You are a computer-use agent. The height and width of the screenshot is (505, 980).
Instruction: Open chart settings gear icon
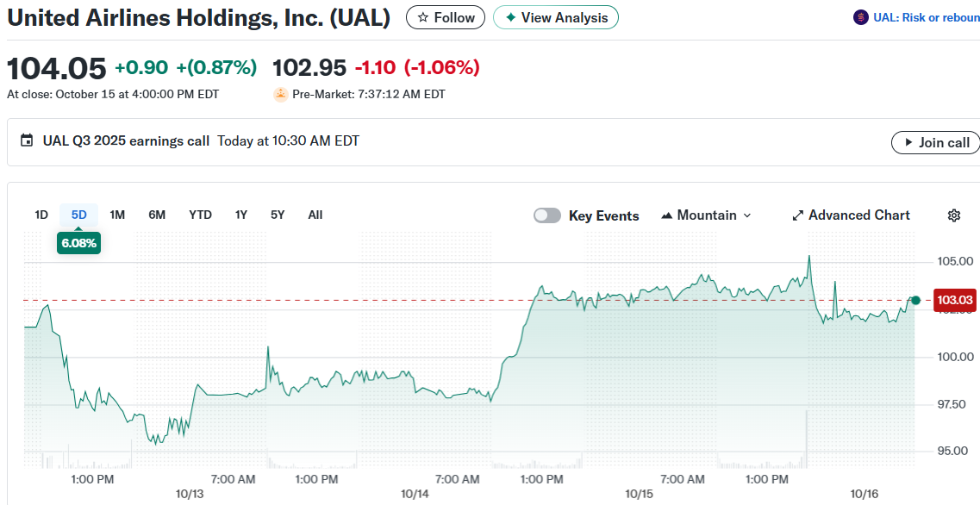954,215
